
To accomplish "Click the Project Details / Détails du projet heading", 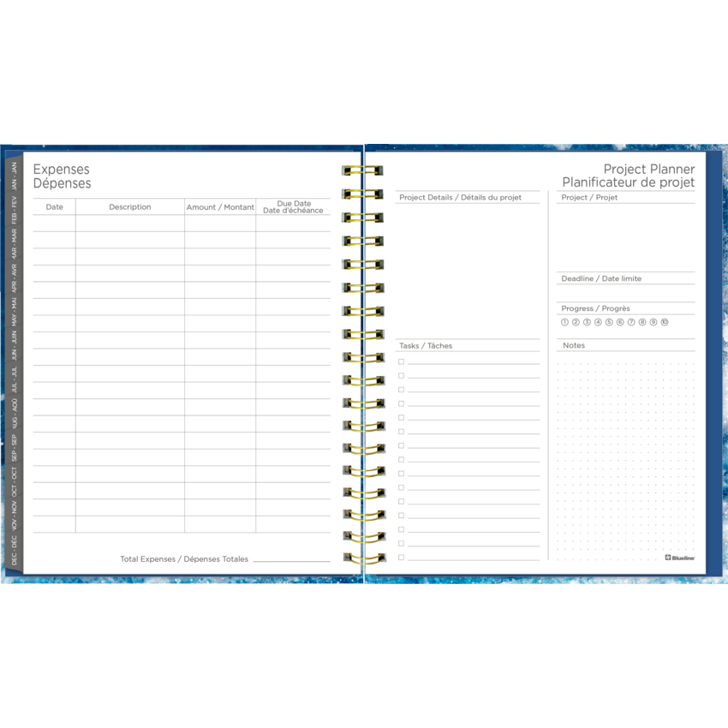I will tap(460, 198).
